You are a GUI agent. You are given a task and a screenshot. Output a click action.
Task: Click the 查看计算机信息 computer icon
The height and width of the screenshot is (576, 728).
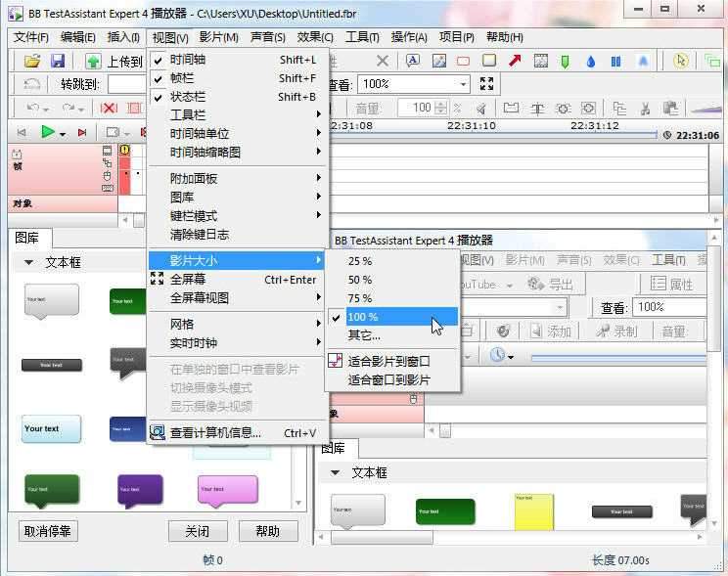click(157, 432)
